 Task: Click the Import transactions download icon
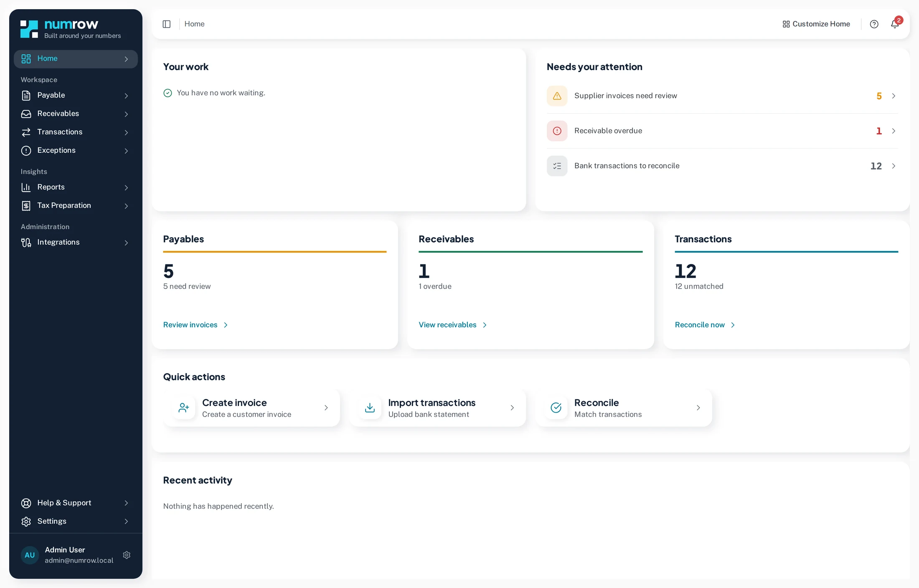[x=370, y=408]
